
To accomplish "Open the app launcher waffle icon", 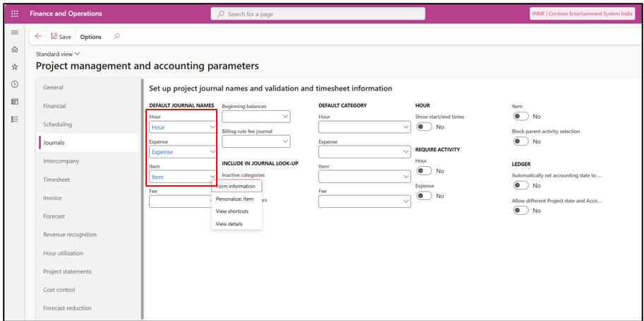I will 14,14.
